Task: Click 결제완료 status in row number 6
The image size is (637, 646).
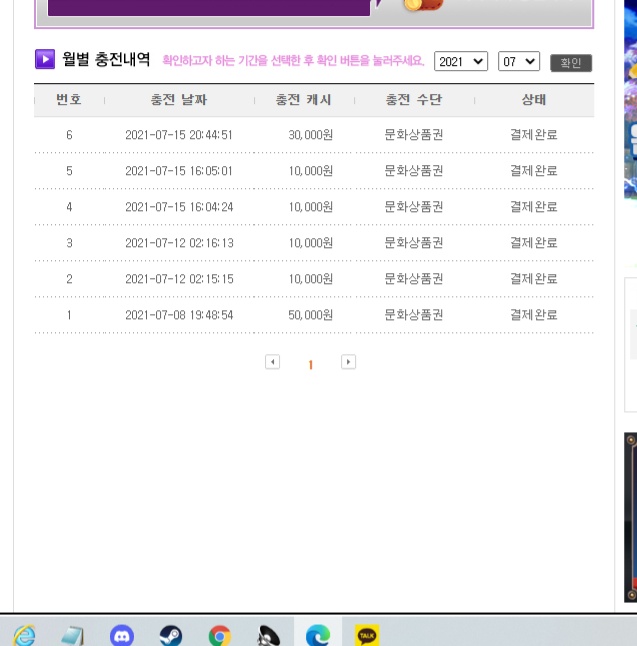Action: [x=534, y=134]
